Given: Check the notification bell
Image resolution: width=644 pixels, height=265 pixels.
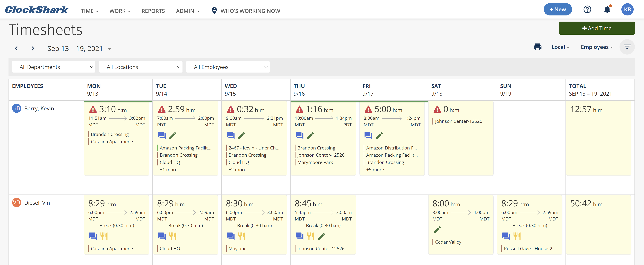Looking at the screenshot, I should click(607, 9).
